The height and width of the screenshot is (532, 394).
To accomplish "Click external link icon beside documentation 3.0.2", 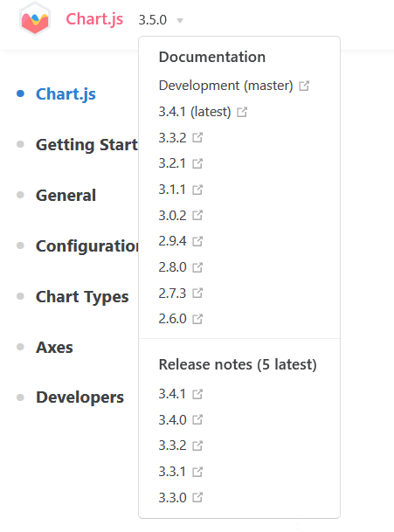I will (197, 216).
